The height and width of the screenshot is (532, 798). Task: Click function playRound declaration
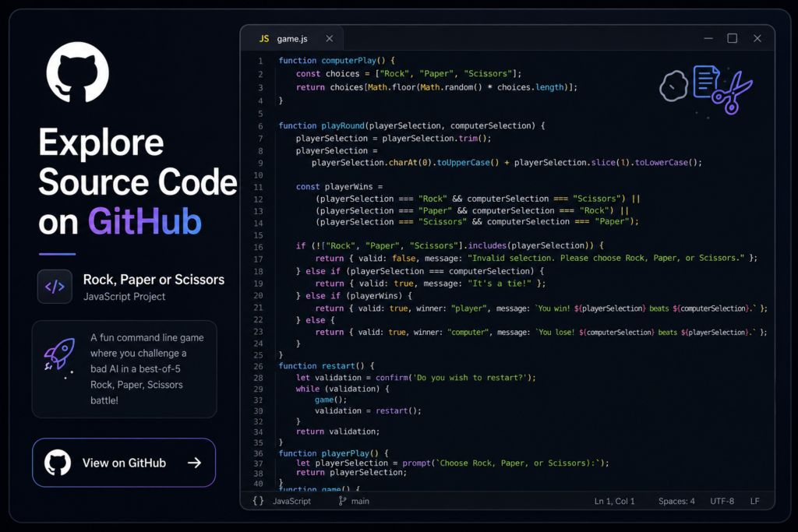(x=411, y=125)
